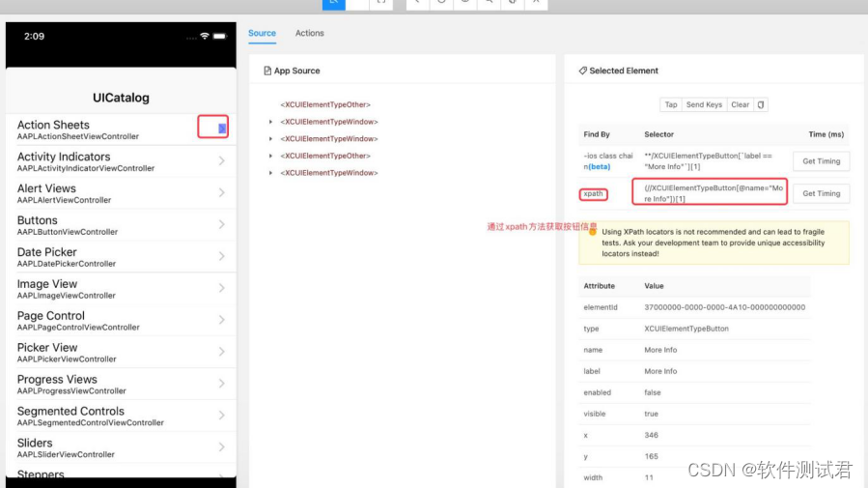This screenshot has height=488, width=868.
Task: Click the Picker View row chevron
Action: pyautogui.click(x=221, y=352)
